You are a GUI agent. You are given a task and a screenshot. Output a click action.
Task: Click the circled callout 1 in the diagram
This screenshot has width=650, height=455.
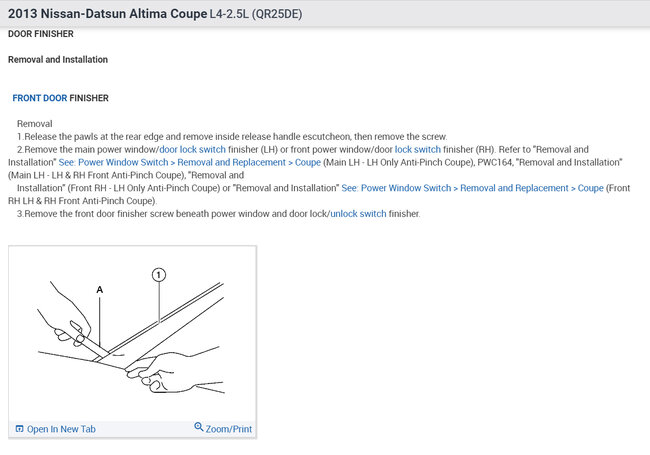pyautogui.click(x=158, y=273)
